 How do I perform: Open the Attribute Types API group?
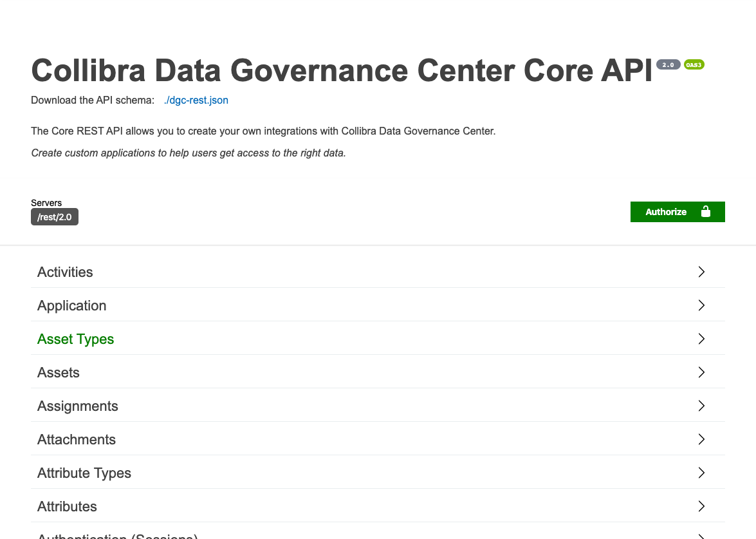pyautogui.click(x=84, y=473)
